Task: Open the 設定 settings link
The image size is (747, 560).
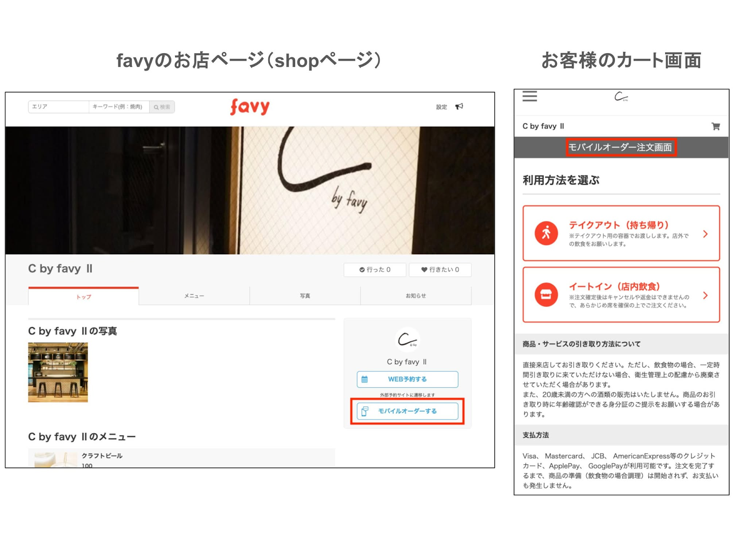Action: [442, 107]
